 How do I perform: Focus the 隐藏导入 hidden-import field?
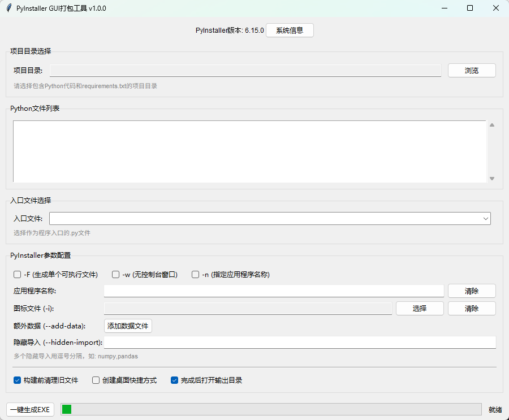tap(300, 343)
